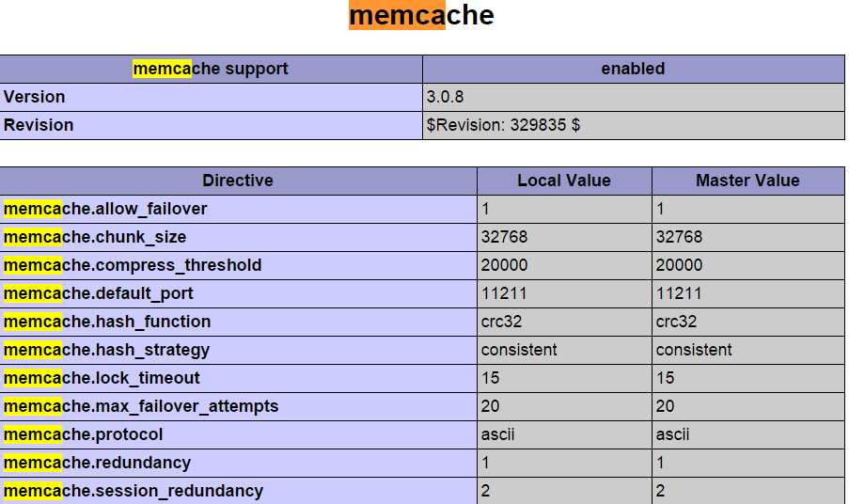Screen dimensions: 849x504
Task: Select the memcache.allow_failover directive name
Action: 105,209
